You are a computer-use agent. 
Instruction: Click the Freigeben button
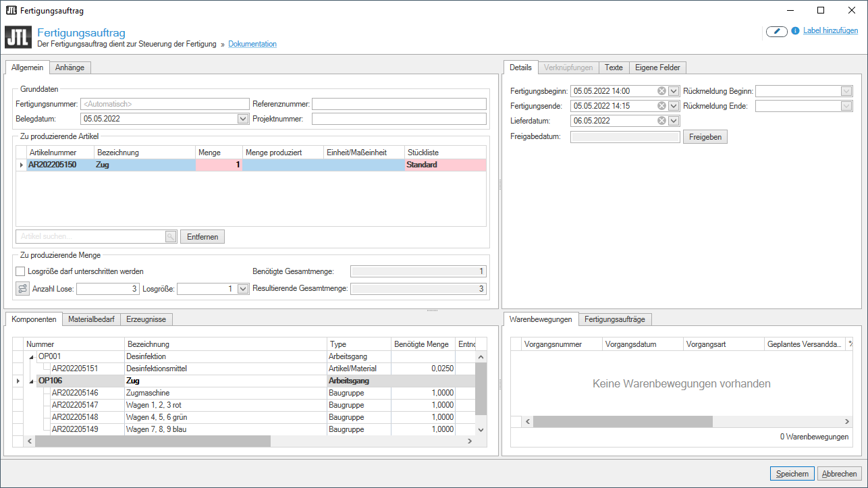[705, 137]
